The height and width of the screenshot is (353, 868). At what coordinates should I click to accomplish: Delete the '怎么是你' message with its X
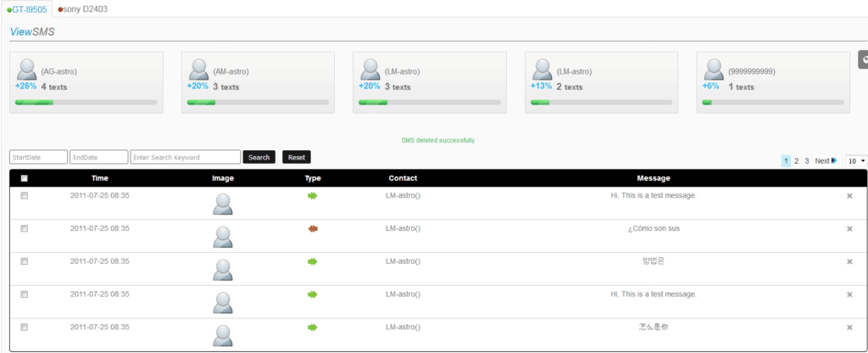[849, 328]
